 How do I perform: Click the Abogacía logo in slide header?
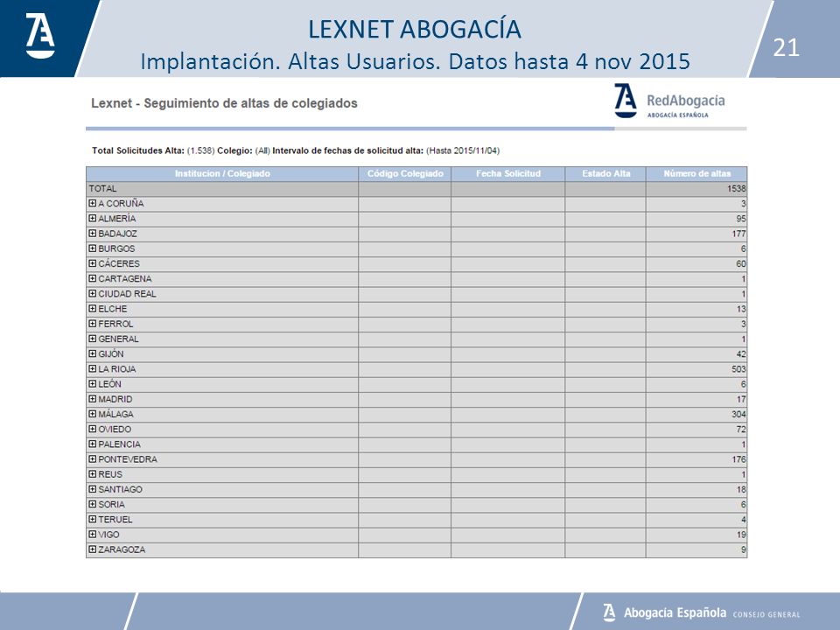coord(40,35)
